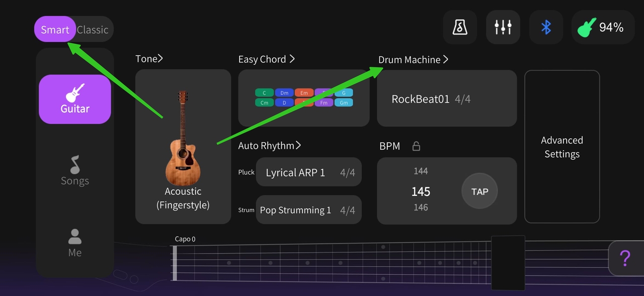This screenshot has width=644, height=296.
Task: Toggle the BPM lock icon
Action: (x=416, y=146)
